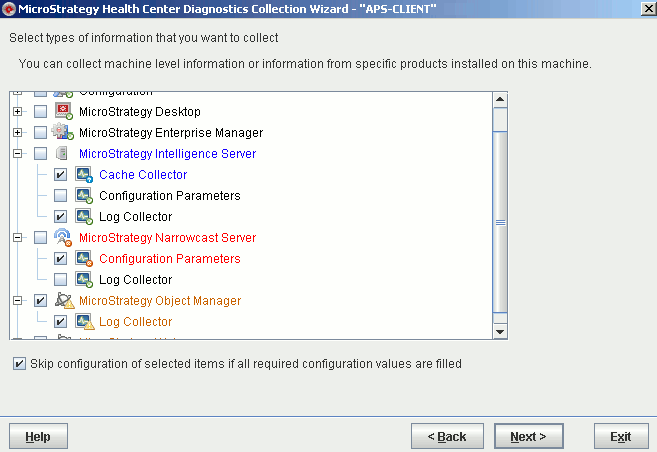Click the tree vertical scrollbar thumb
Viewport: 657px width, 452px height.
501,222
